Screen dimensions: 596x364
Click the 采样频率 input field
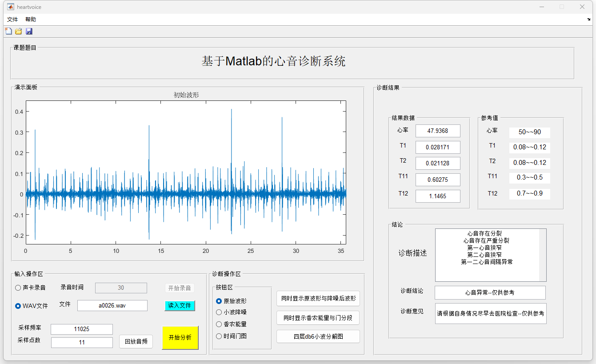[82, 329]
